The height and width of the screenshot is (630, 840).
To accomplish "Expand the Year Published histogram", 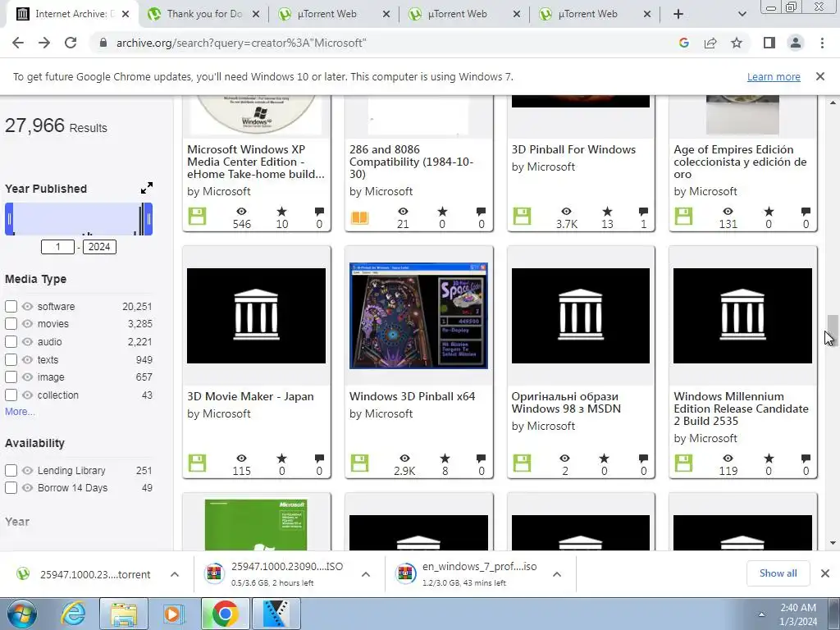I will (146, 188).
